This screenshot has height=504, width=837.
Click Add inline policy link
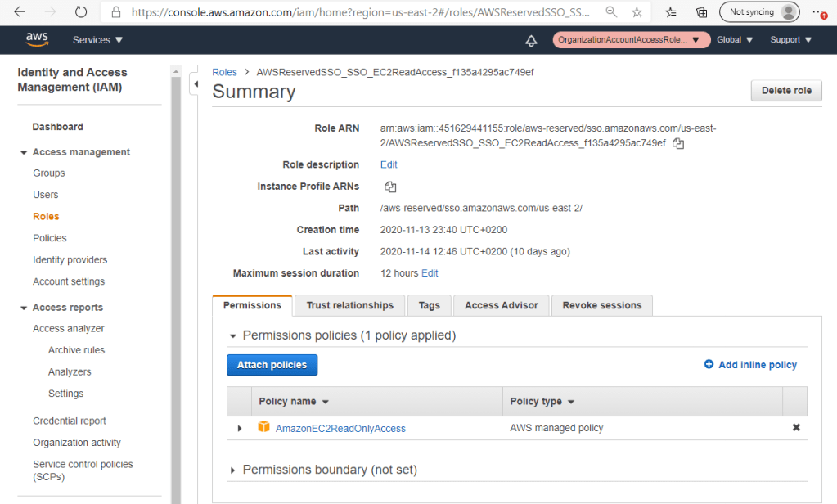coord(750,365)
